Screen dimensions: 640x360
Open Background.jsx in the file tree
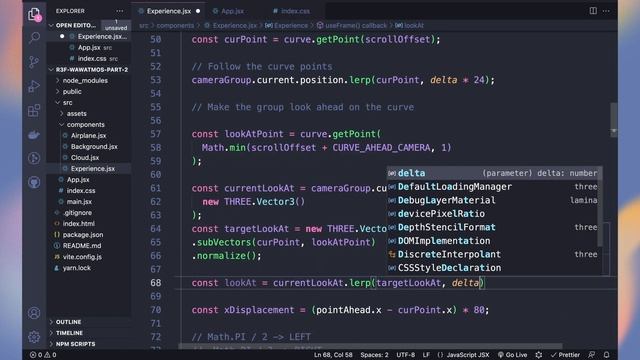[x=94, y=147]
